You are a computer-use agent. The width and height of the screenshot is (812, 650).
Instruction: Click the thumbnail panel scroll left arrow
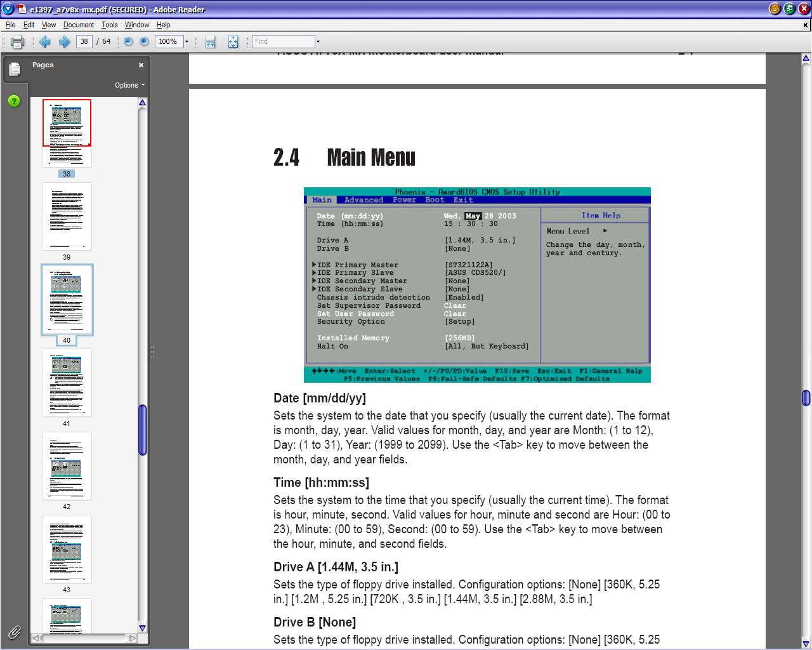click(36, 638)
